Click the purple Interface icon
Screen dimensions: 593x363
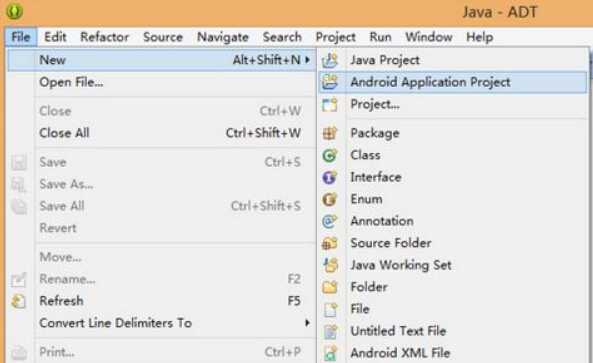click(x=330, y=177)
